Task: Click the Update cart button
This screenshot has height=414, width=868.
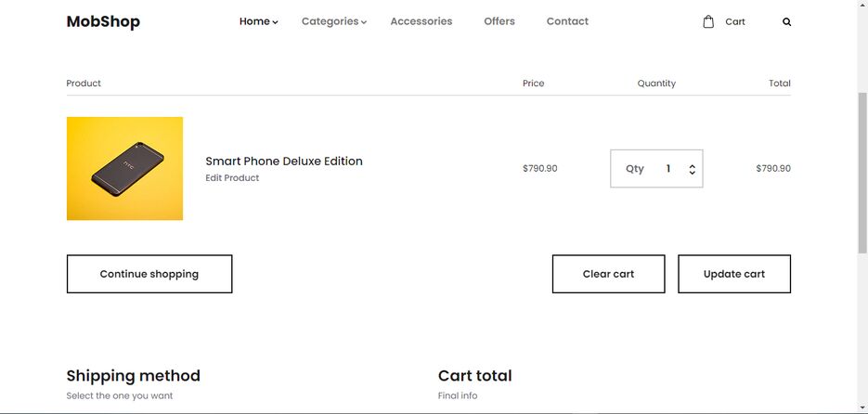Action: point(734,274)
